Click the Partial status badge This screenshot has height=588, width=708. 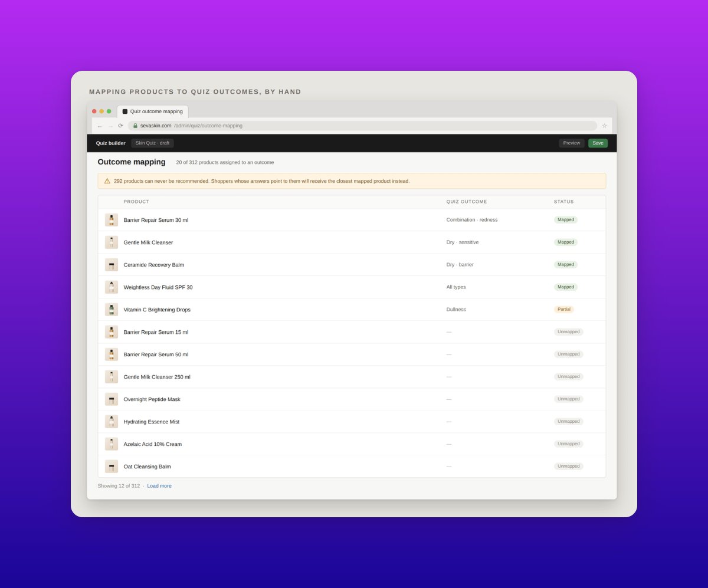coord(564,310)
